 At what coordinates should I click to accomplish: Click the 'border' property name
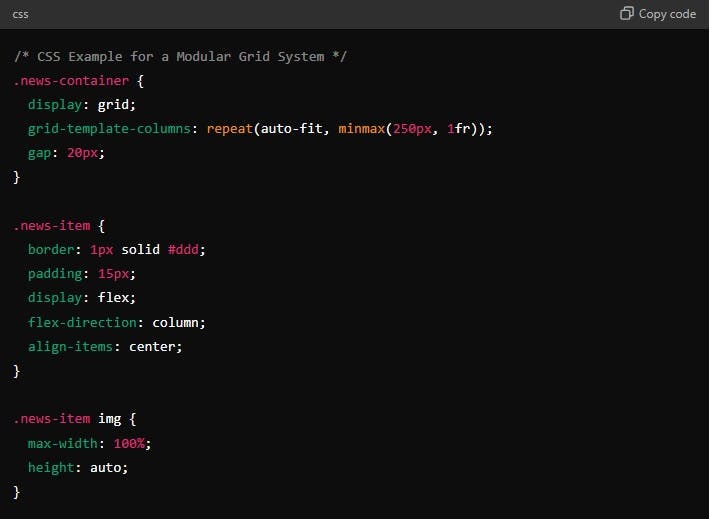[51, 249]
